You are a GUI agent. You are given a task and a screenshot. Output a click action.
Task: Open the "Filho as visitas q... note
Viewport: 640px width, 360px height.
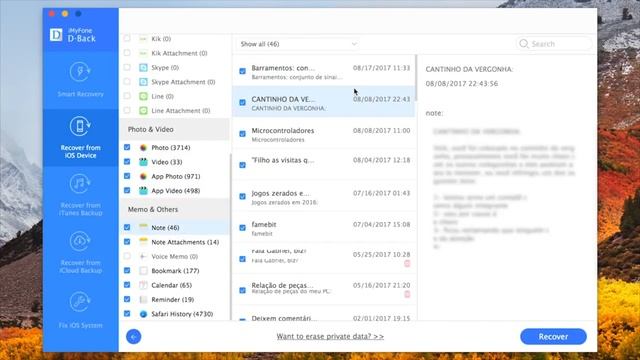click(324, 165)
